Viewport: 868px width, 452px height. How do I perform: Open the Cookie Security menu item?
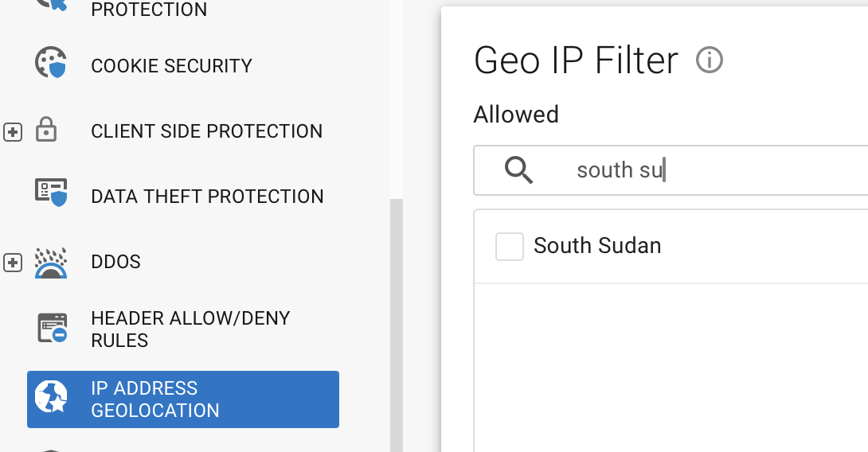[x=171, y=66]
